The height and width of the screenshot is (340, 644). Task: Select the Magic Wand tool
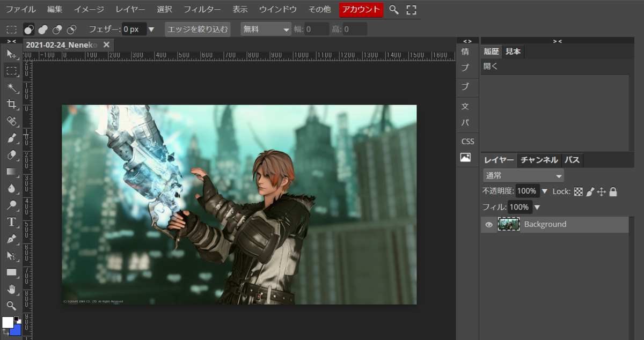[x=11, y=87]
